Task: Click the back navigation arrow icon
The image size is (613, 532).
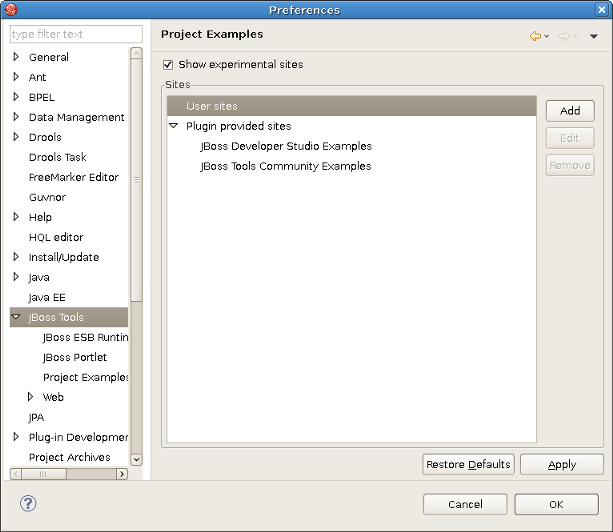Action: [x=535, y=36]
